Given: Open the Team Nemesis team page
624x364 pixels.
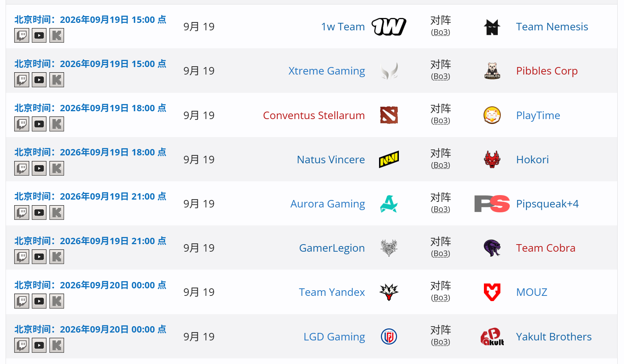Looking at the screenshot, I should (552, 27).
